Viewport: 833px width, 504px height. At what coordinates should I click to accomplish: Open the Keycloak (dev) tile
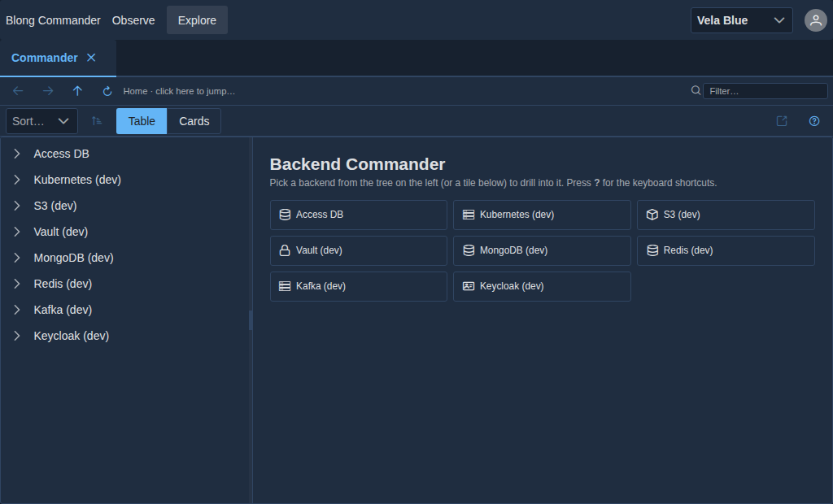[542, 286]
